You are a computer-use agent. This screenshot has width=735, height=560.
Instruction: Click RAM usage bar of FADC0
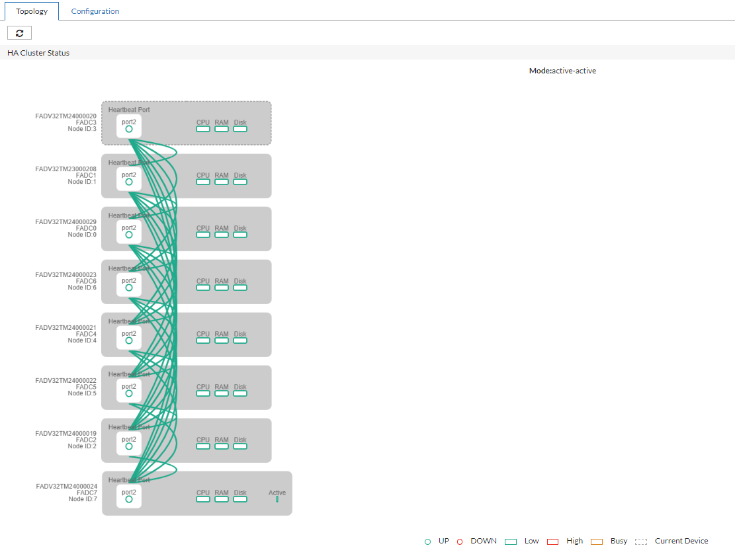pos(222,235)
